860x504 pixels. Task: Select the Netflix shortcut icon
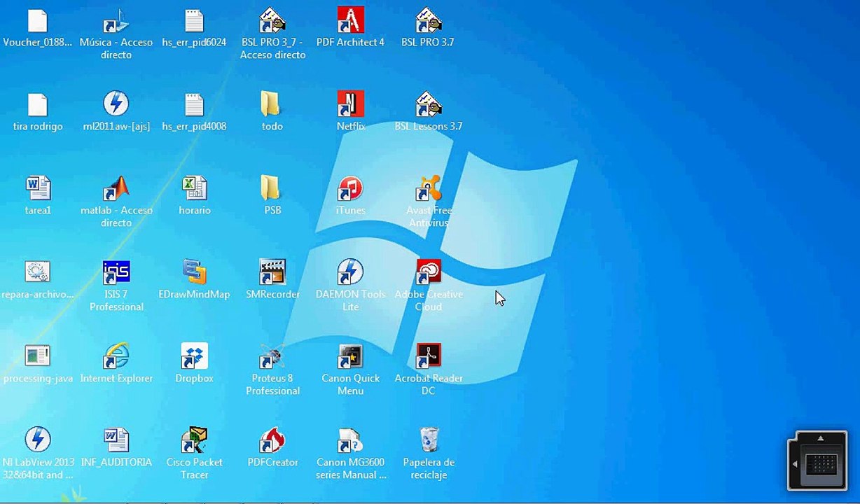(350, 104)
